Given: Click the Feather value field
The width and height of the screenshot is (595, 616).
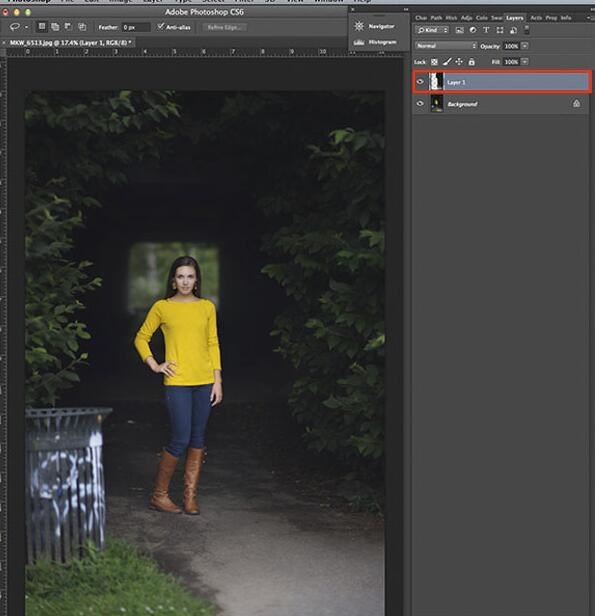Looking at the screenshot, I should [136, 27].
